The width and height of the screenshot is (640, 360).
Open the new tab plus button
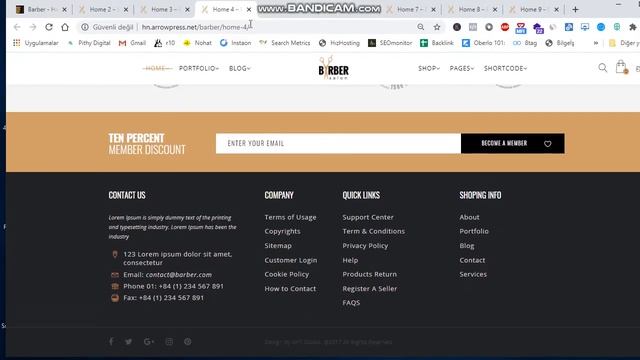pos(575,9)
